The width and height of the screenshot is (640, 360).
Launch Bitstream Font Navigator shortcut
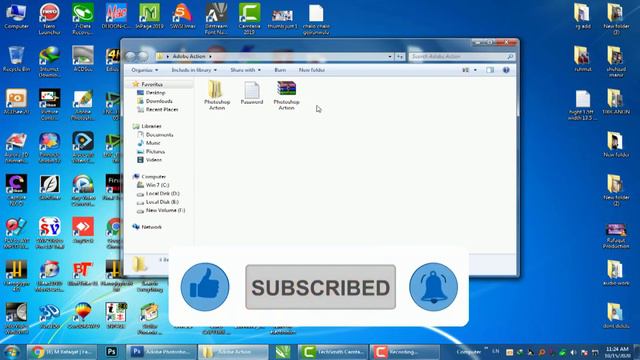click(216, 19)
